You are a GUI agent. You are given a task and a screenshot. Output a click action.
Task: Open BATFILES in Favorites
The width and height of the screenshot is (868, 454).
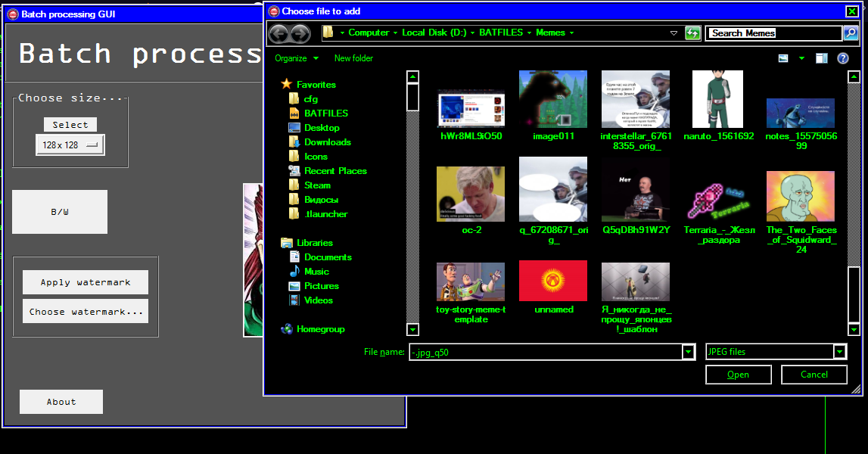point(326,113)
